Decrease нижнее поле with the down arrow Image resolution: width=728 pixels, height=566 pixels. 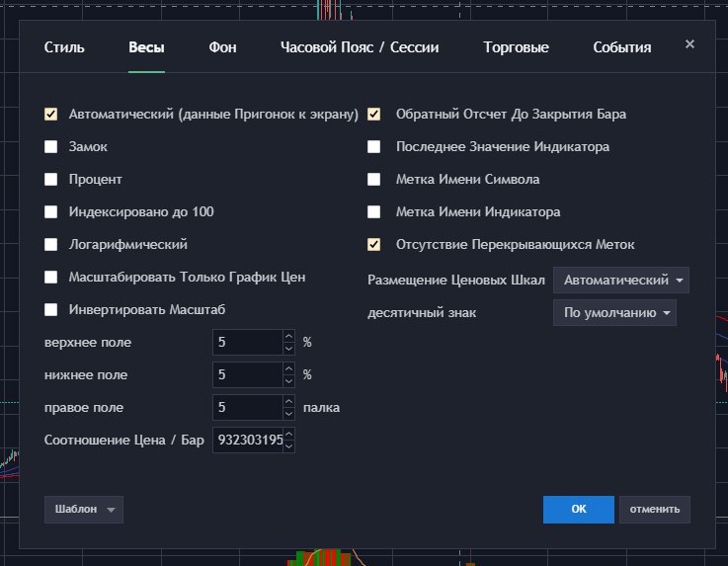click(288, 381)
